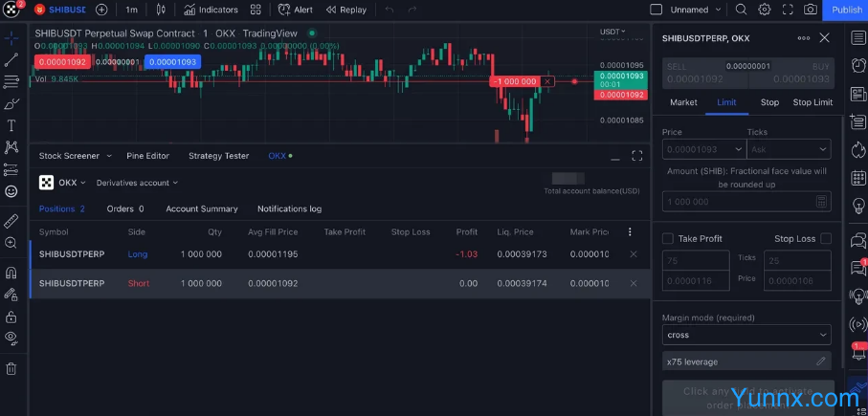
Task: Expand the Unnamed layout dropdown
Action: coord(718,10)
